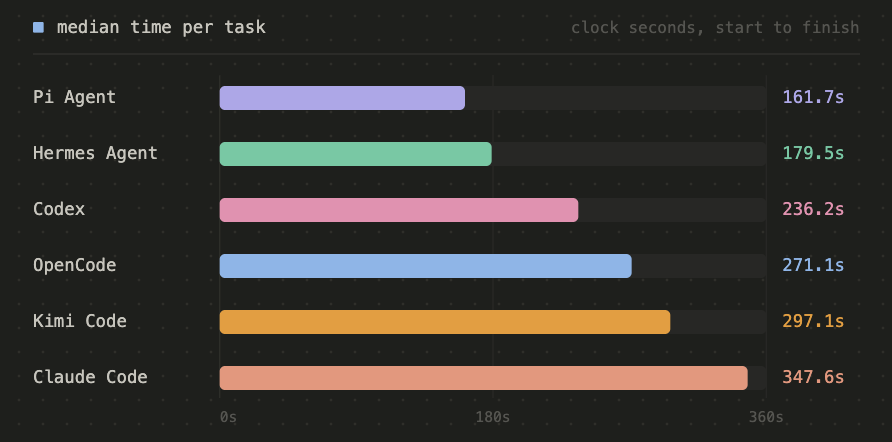
Task: Click the clock seconds subtitle text
Action: click(x=715, y=27)
